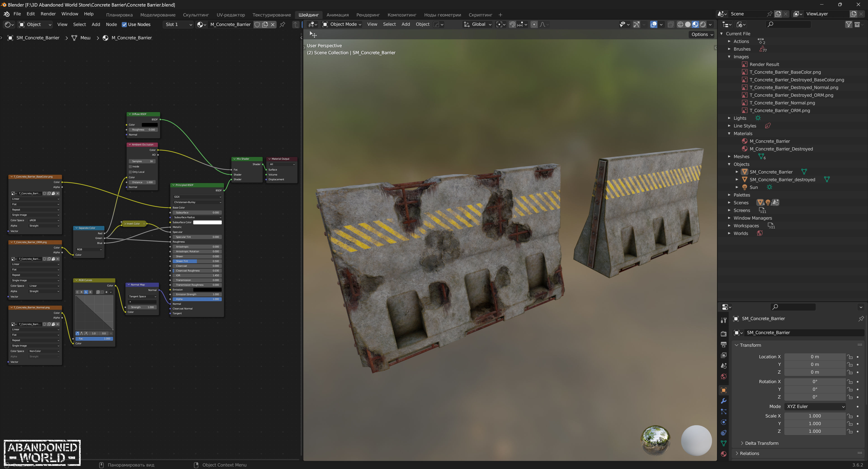Open the Scene properties tab

tap(723, 366)
